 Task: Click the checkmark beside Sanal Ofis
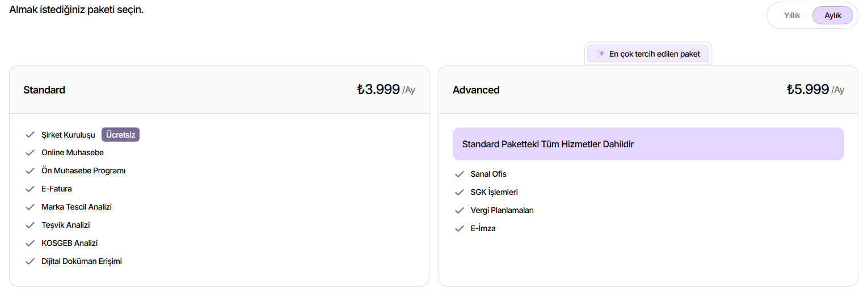coord(460,174)
